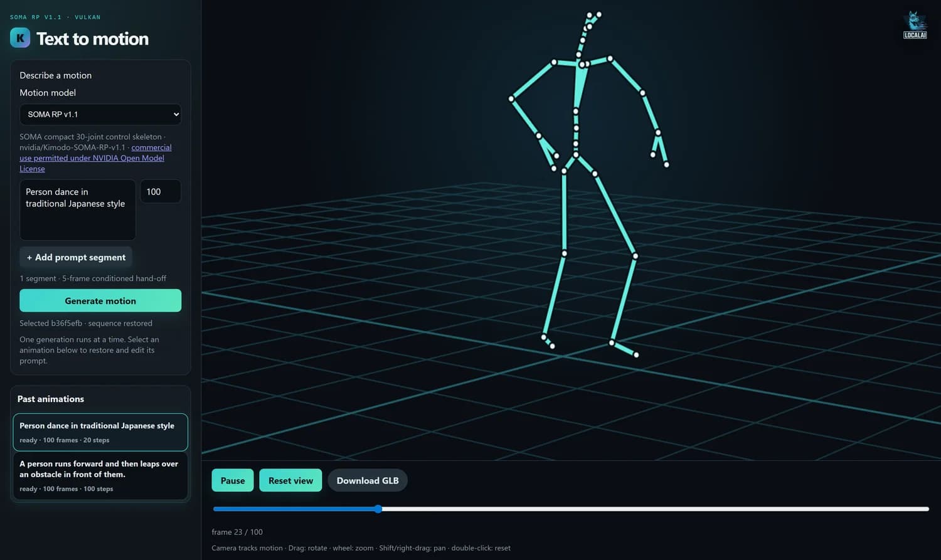Screen dimensions: 941x560
Task: Click the camera controls hint text
Action: pos(361,548)
